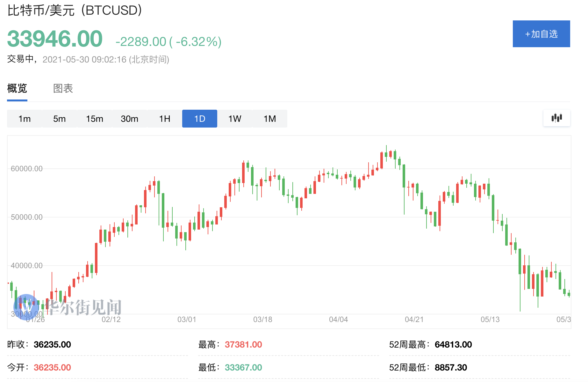Select the 1H timeframe

coord(164,118)
